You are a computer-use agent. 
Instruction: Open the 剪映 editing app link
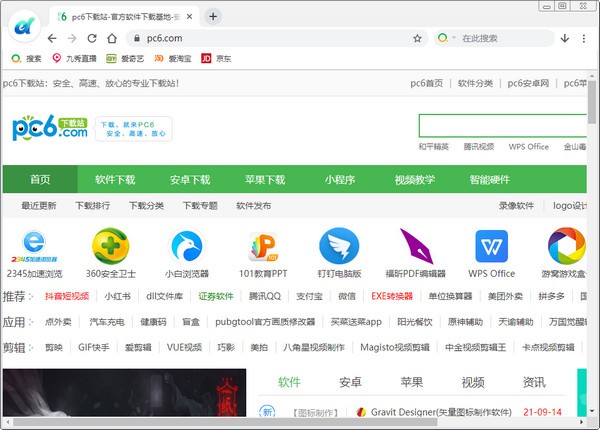54,347
